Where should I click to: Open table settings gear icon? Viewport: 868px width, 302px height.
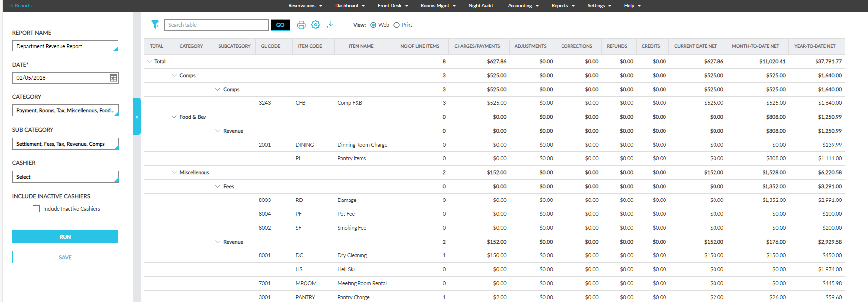click(316, 25)
